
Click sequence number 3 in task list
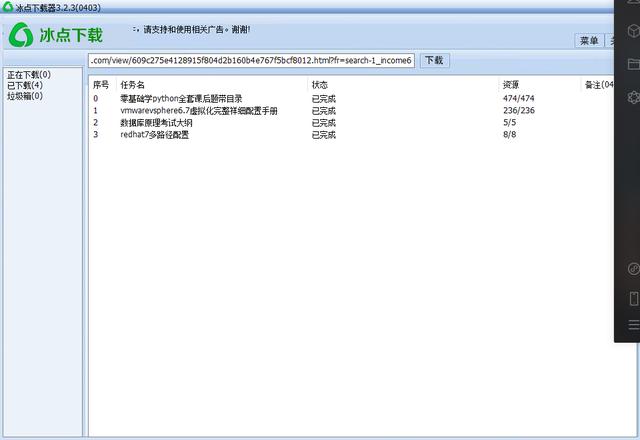pos(96,134)
